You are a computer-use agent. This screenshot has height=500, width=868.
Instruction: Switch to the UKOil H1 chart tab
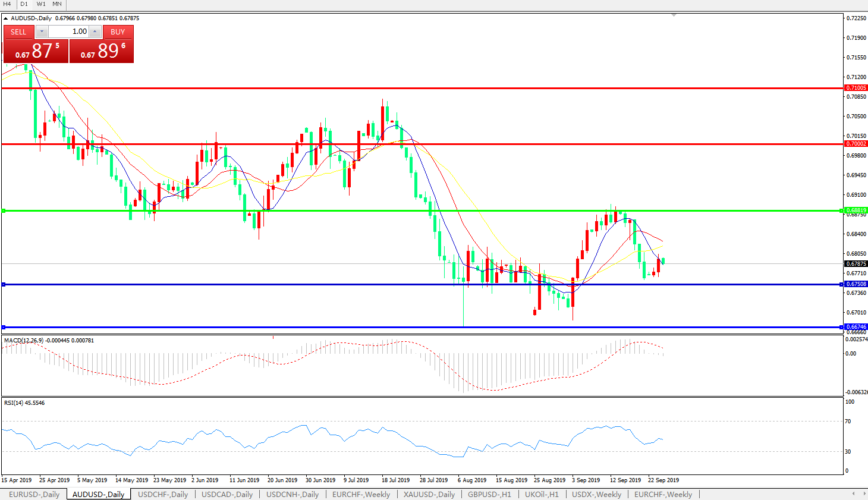click(x=541, y=494)
